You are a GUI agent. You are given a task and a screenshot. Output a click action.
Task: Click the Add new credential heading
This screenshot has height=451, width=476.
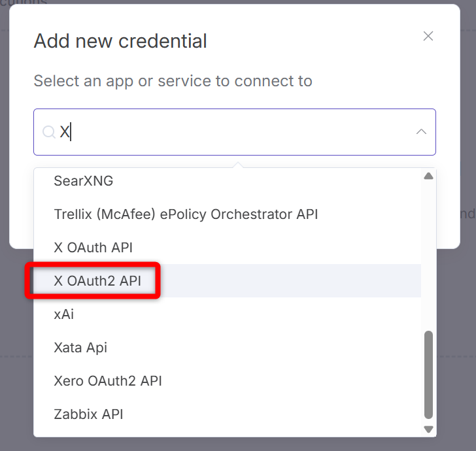(120, 41)
